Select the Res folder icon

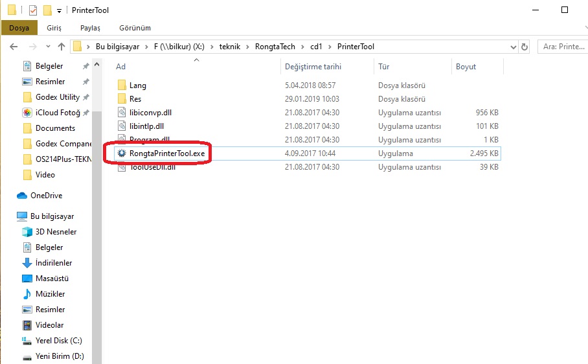click(x=121, y=99)
